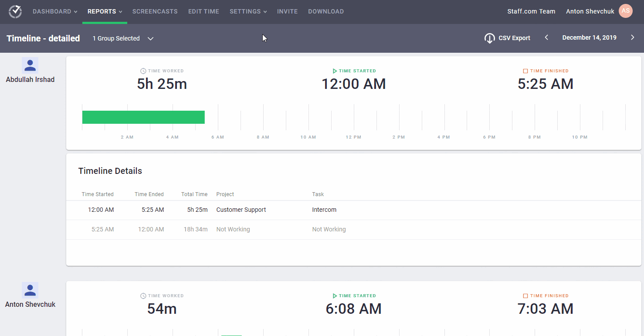
Task: Click Abdullah Irshad's avatar in the sidebar
Action: (x=30, y=65)
